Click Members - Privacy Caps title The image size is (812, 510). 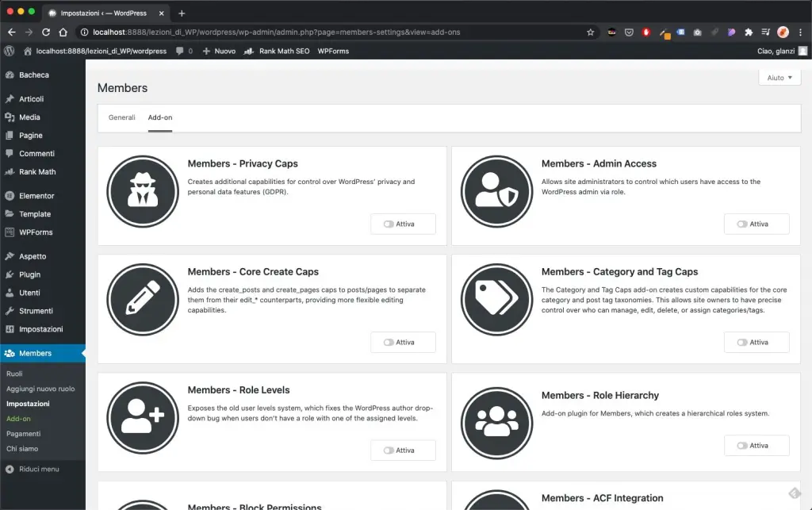pyautogui.click(x=243, y=163)
